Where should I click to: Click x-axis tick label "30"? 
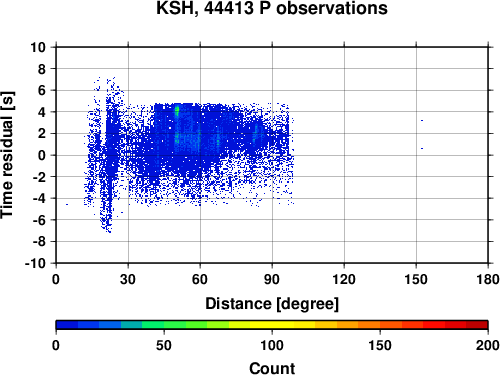pyautogui.click(x=128, y=279)
